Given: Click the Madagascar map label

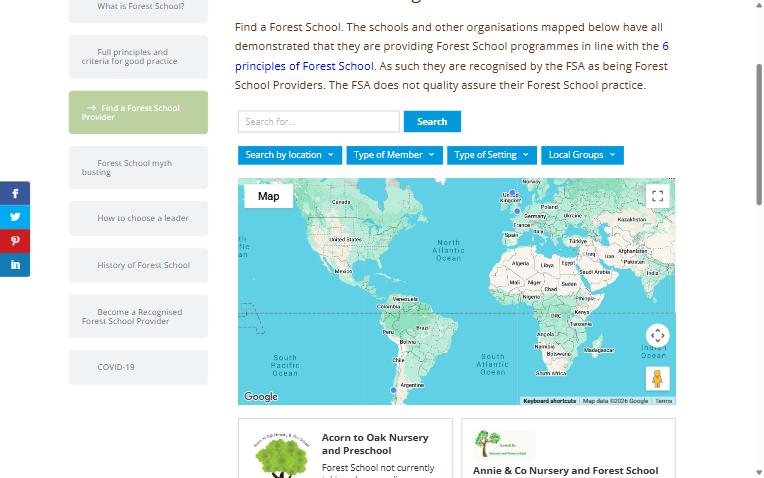Looking at the screenshot, I should 599,350.
